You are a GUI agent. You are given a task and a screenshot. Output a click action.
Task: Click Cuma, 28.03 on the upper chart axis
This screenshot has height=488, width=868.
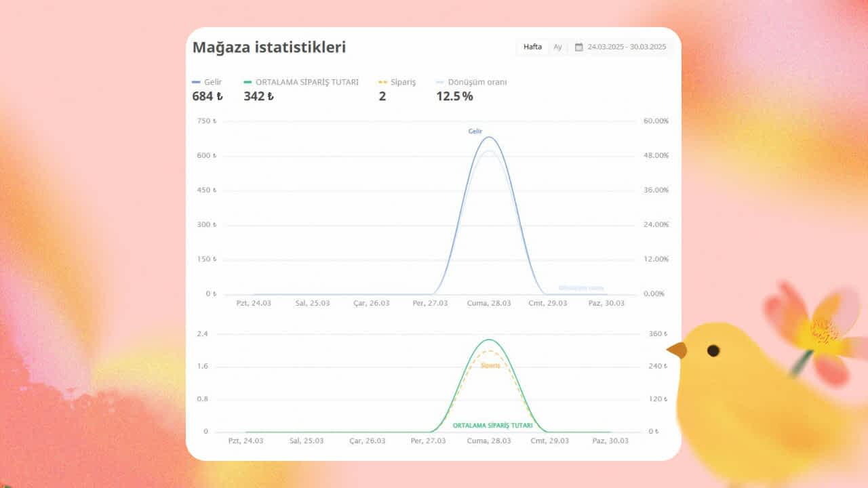(x=489, y=303)
